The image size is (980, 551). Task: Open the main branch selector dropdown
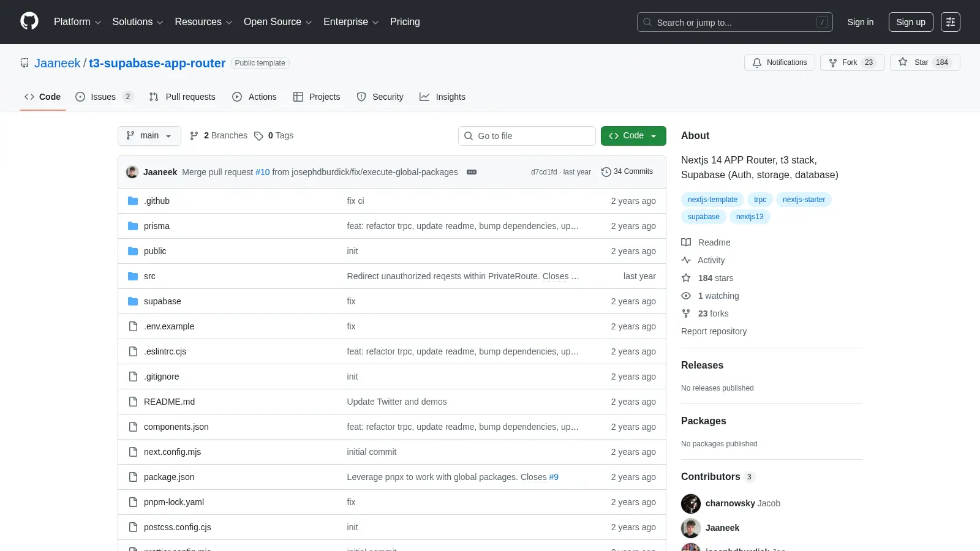click(x=149, y=136)
